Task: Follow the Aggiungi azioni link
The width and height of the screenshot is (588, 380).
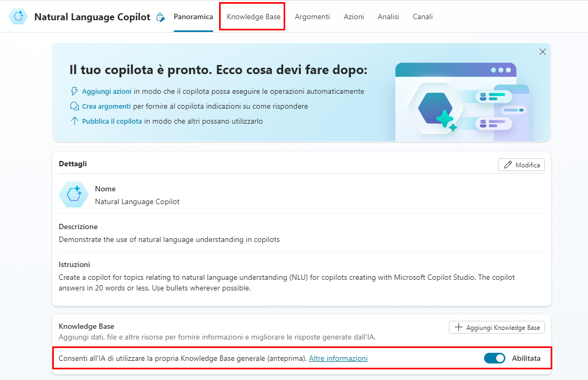Action: (107, 91)
